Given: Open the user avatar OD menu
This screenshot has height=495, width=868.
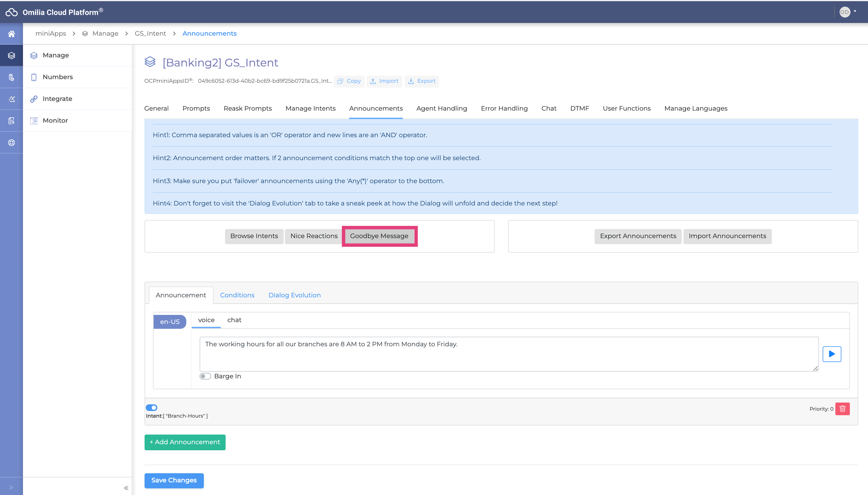Looking at the screenshot, I should point(847,12).
